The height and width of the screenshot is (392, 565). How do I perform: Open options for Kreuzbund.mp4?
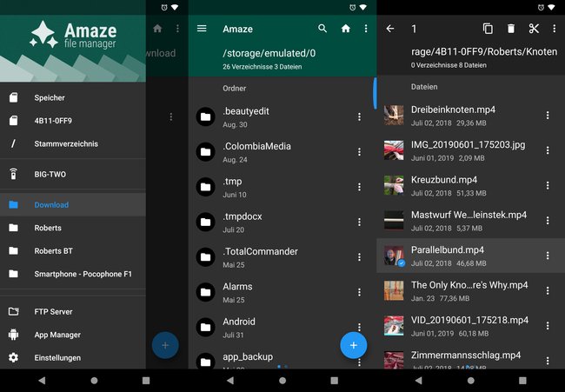[548, 185]
